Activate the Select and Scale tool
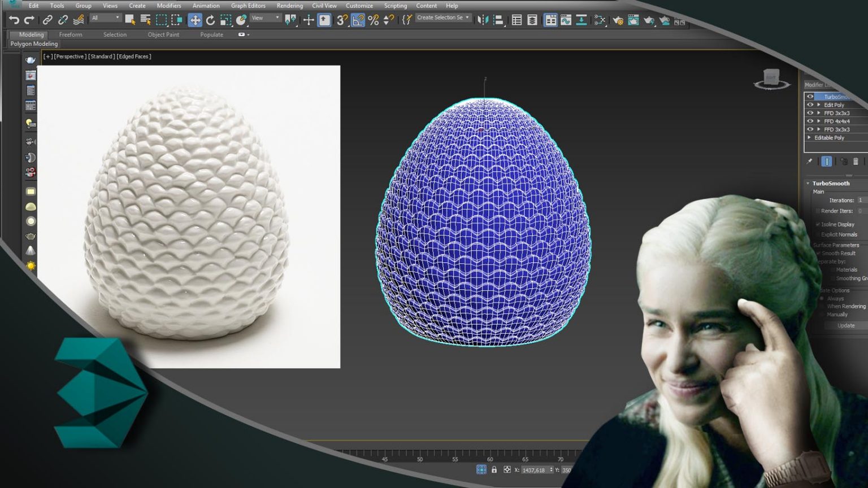This screenshot has width=868, height=488. tap(225, 20)
